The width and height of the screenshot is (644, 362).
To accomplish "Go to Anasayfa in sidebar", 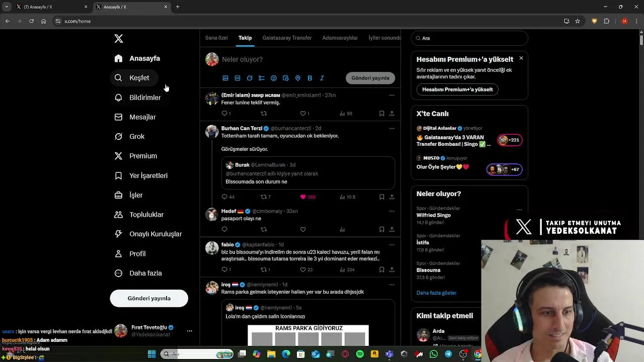I will (137, 58).
